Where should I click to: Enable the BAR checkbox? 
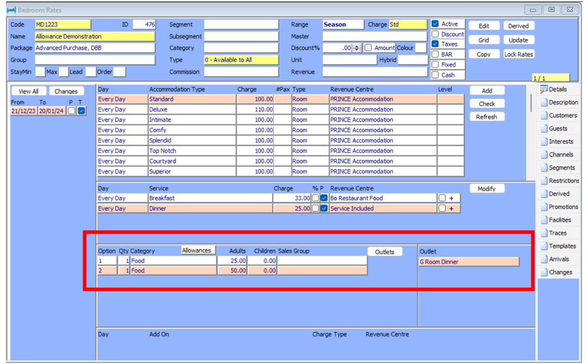pyautogui.click(x=435, y=54)
